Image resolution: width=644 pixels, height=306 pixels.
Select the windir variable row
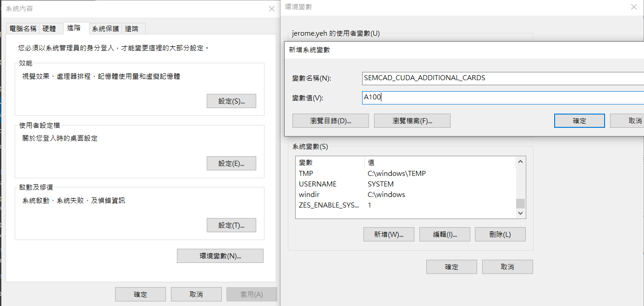330,195
